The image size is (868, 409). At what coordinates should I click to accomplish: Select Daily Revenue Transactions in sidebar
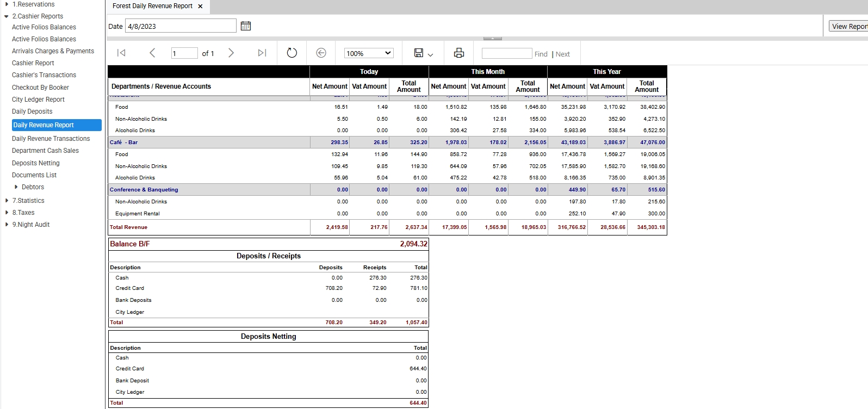[x=51, y=139]
